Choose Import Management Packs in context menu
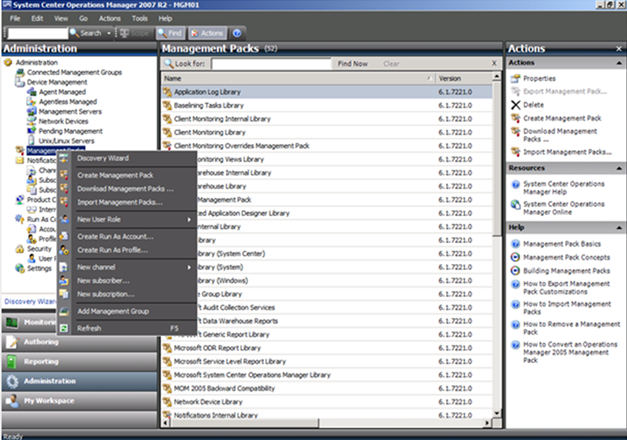Image resolution: width=627 pixels, height=440 pixels. (127, 202)
